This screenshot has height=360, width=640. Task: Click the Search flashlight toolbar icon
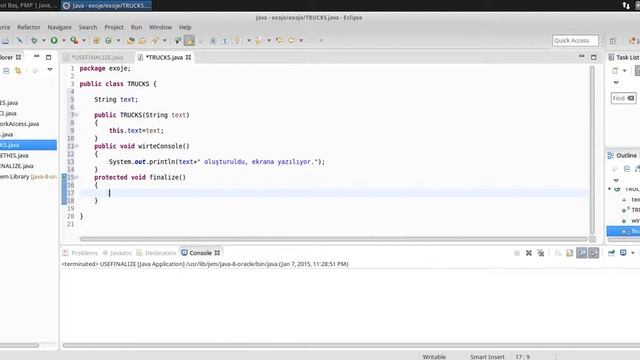(x=155, y=40)
